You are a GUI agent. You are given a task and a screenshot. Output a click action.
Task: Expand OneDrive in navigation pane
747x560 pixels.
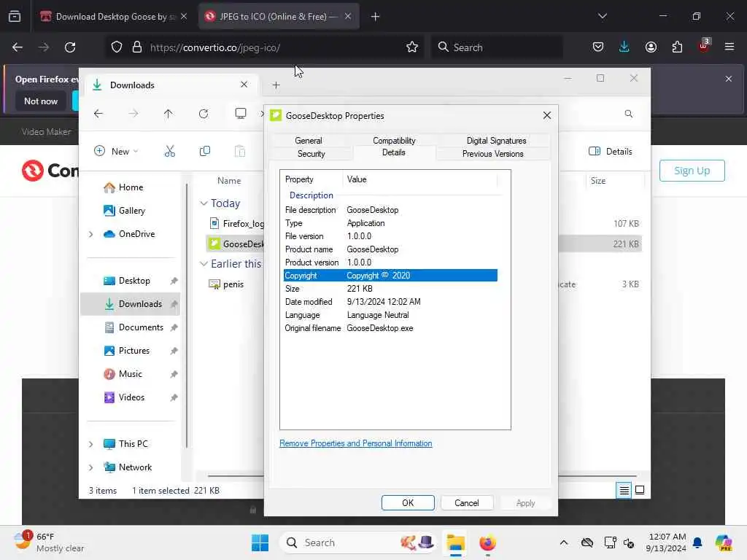[91, 234]
